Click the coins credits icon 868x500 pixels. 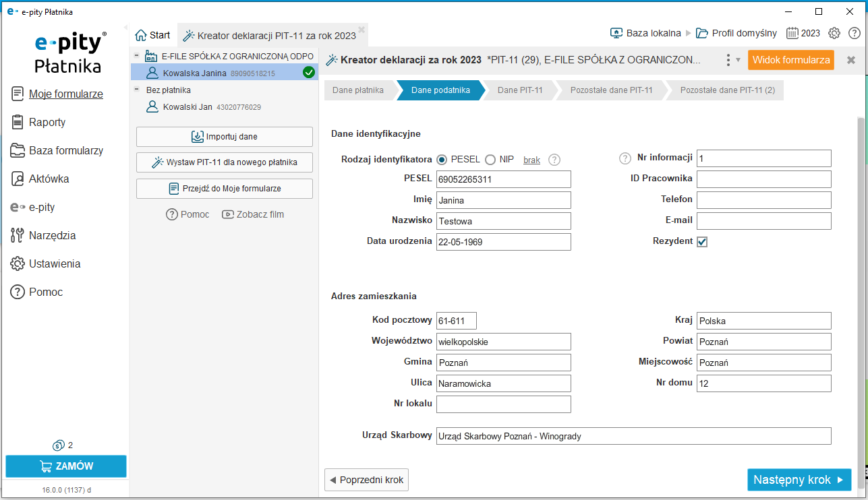pos(58,445)
